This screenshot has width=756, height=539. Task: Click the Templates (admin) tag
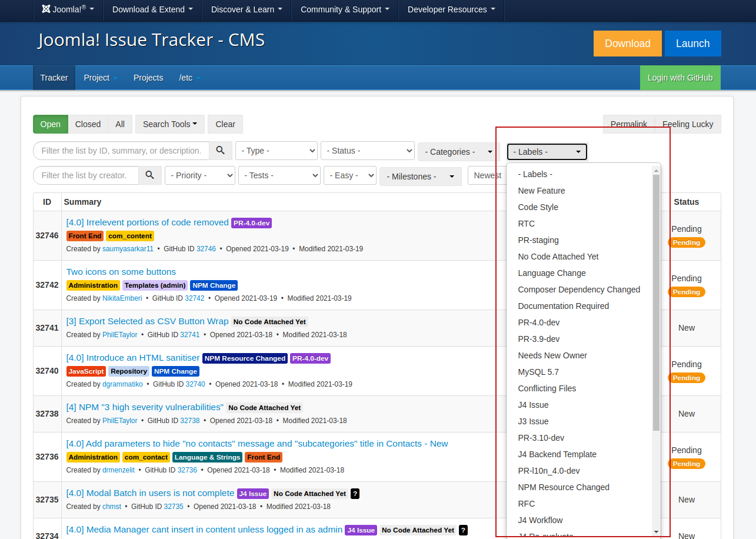coord(155,285)
